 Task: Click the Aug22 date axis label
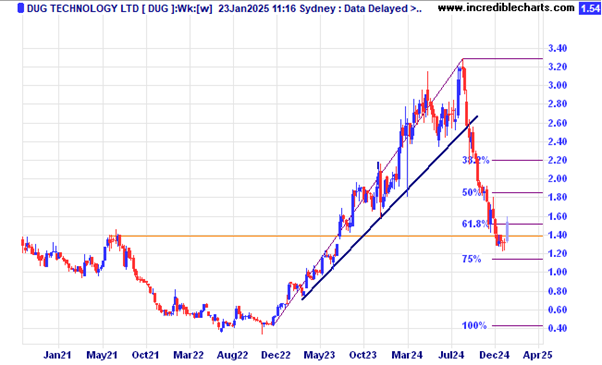(232, 355)
